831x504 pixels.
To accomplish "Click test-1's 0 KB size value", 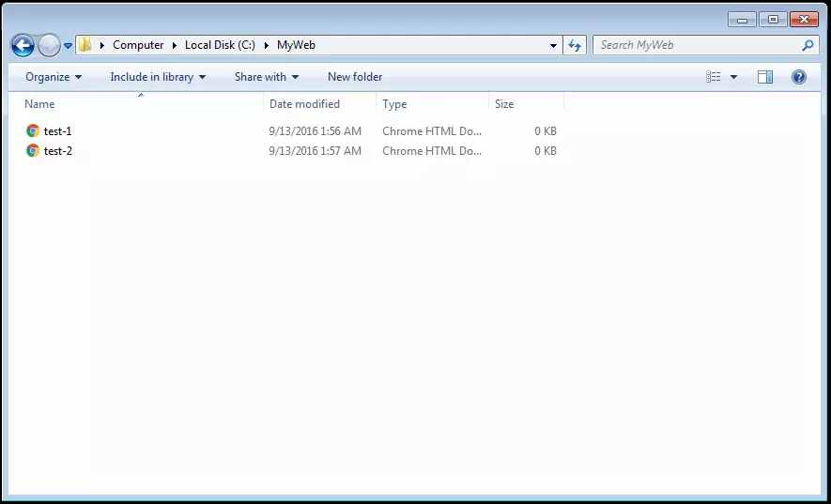I will pyautogui.click(x=546, y=130).
